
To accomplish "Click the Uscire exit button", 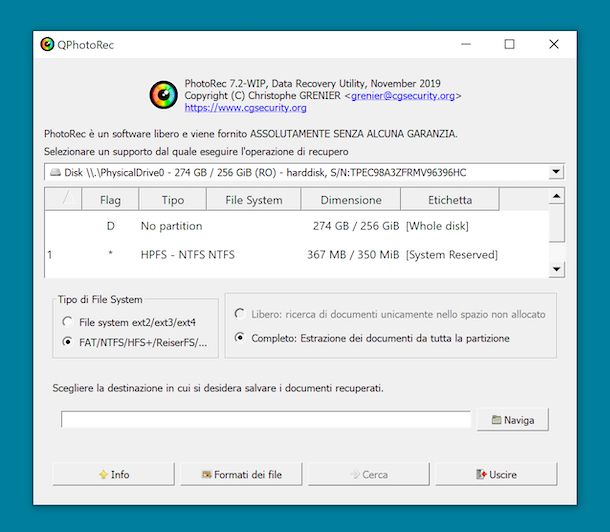I will (x=496, y=474).
